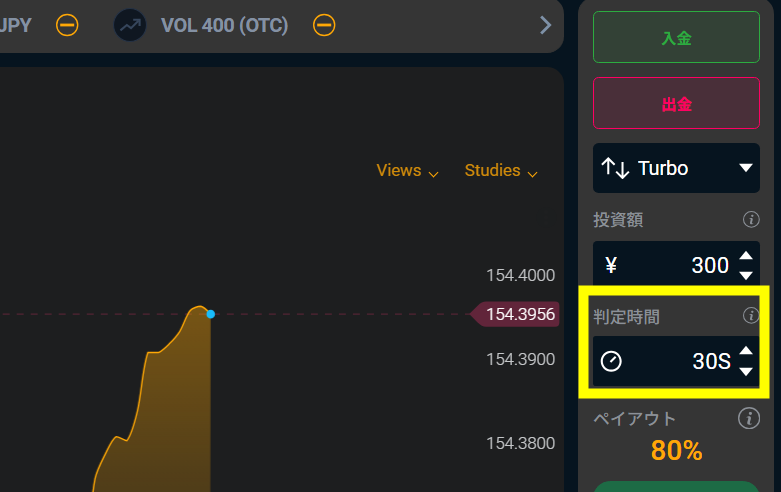Decrease the investment amount with down arrow
Image resolution: width=781 pixels, height=492 pixels.
[x=746, y=275]
